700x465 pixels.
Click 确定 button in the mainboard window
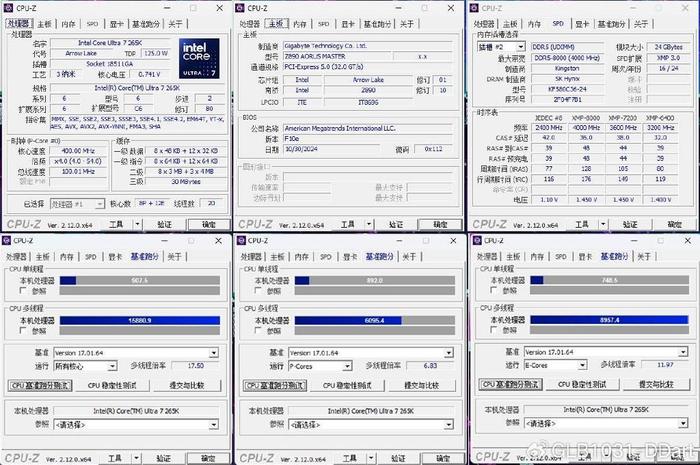click(440, 224)
